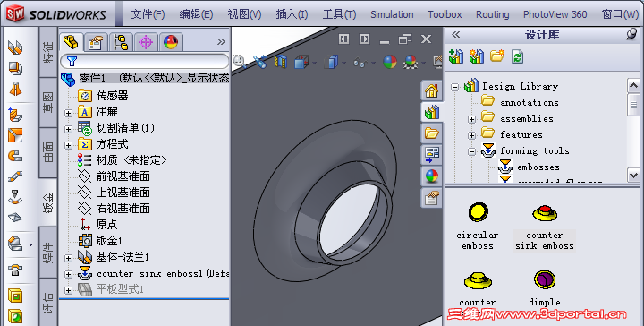Select the DimXpertManager tab icon
Screen dimensions: 644x326
coord(146,42)
